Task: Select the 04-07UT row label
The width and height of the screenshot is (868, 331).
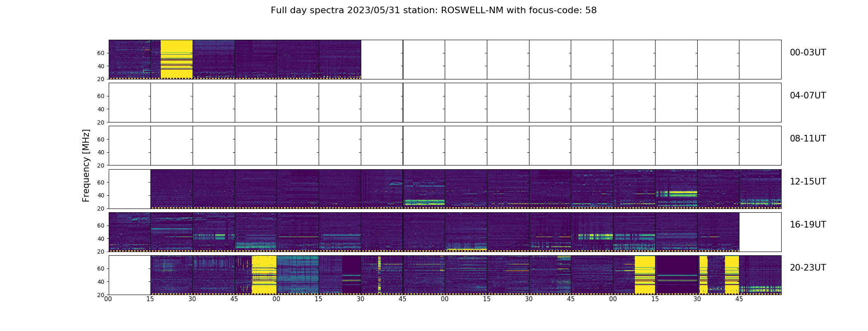Action: click(808, 96)
